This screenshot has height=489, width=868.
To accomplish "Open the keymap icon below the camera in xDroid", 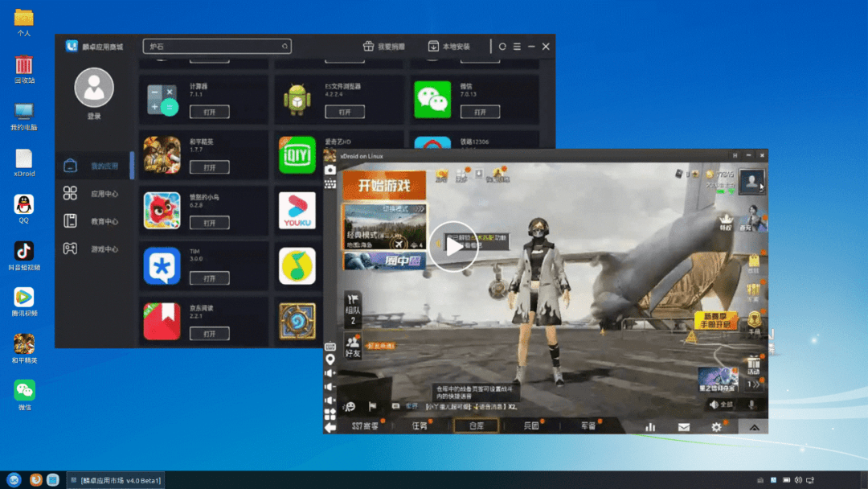I will 330,184.
